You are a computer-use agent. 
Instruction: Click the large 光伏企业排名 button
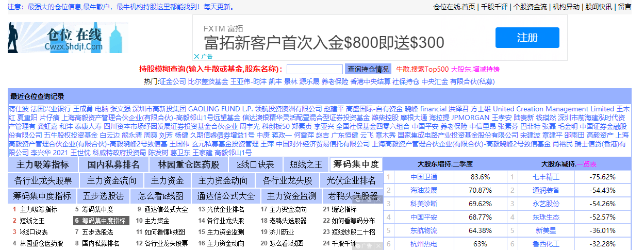click(x=351, y=181)
